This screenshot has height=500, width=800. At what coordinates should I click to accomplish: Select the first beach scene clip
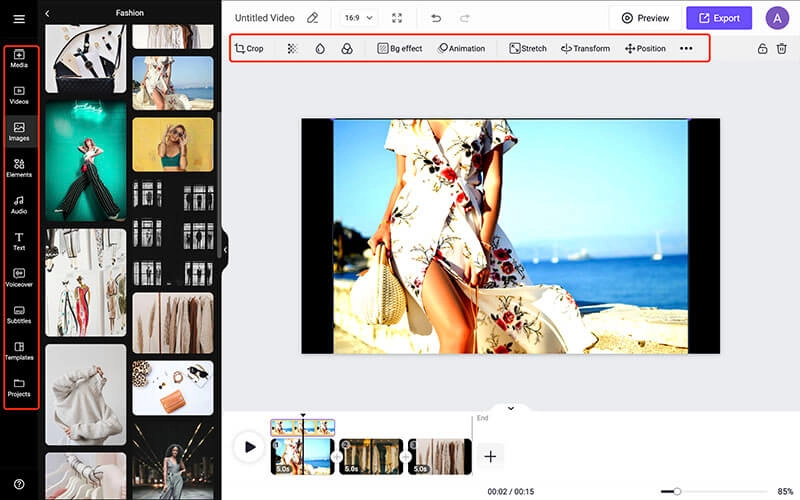(303, 456)
